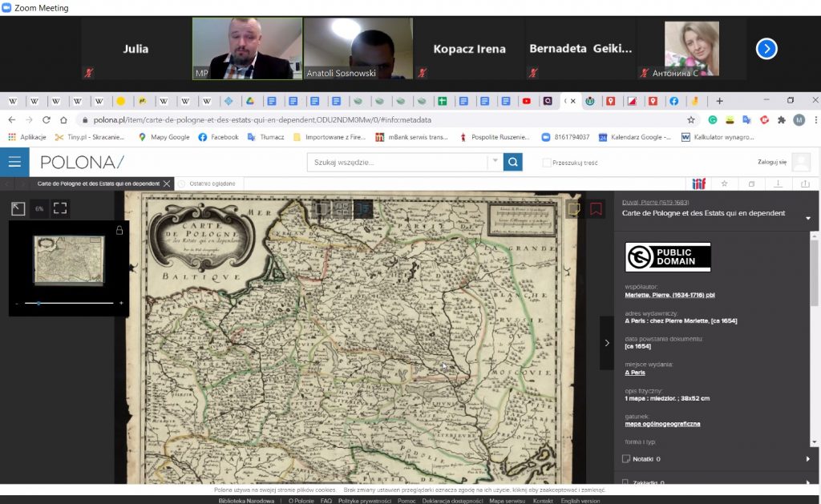Switch to the Google Drive browser tab
The height and width of the screenshot is (504, 821).
pyautogui.click(x=250, y=101)
